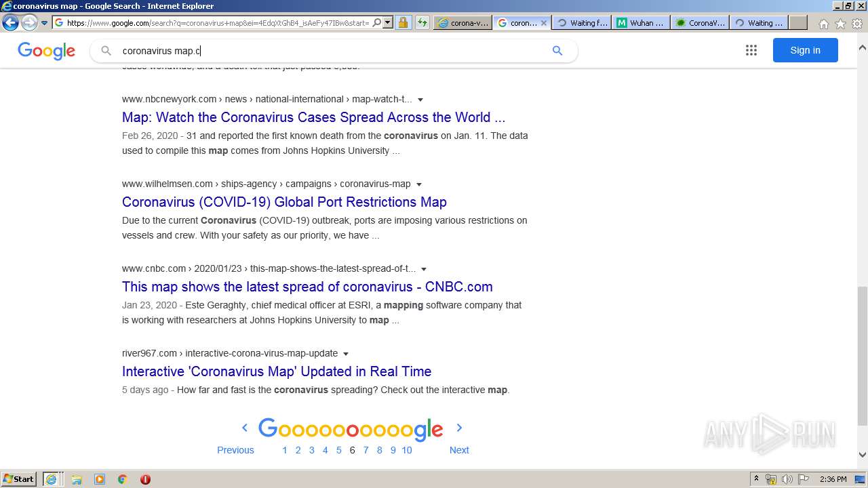Open Map: Watch the Coronavirus Cases result
The width and height of the screenshot is (868, 488).
[313, 117]
